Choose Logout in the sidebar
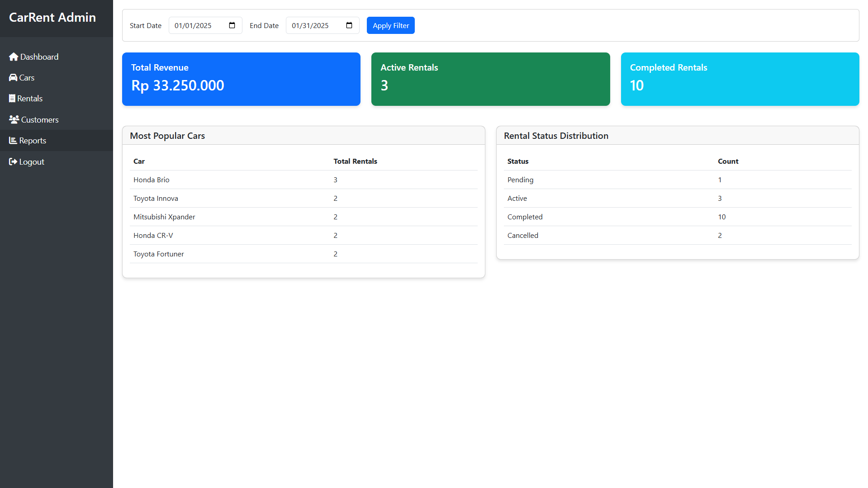Image resolution: width=868 pixels, height=488 pixels. [x=57, y=161]
